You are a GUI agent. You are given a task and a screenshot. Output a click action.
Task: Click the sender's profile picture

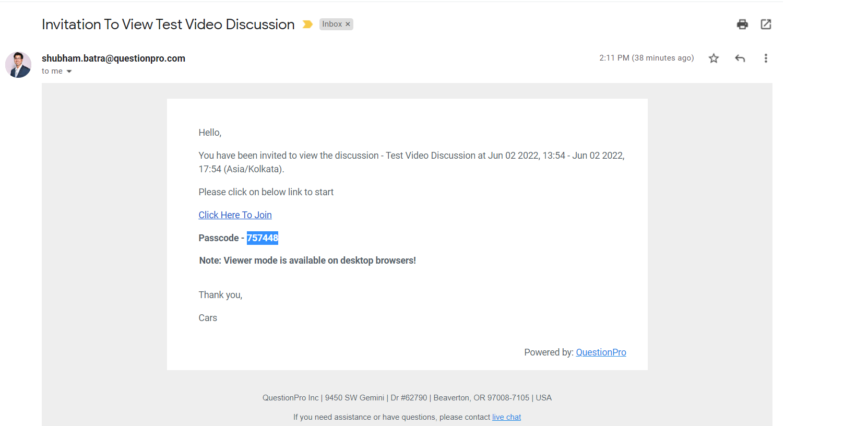pos(18,65)
